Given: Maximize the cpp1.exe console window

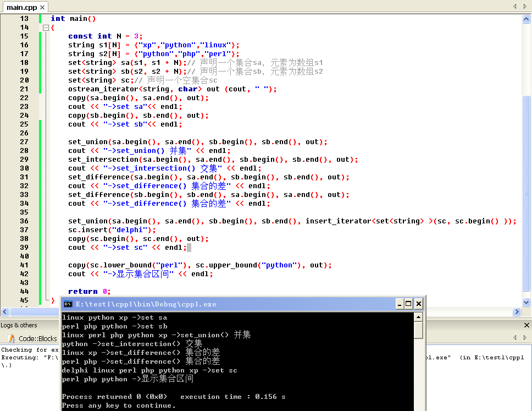Looking at the screenshot, I should click(x=408, y=304).
